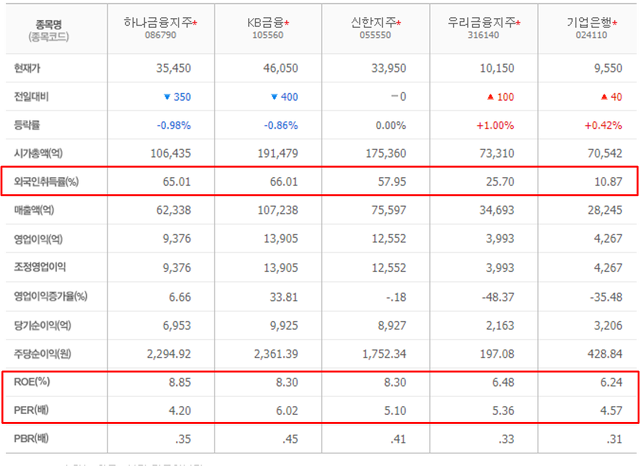Image resolution: width=640 pixels, height=466 pixels.
Task: Select the -0.86% change rate
Action: (281, 125)
